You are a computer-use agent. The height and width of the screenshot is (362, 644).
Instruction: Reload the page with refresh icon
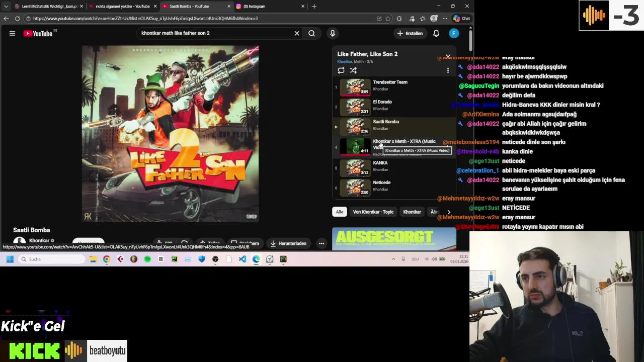(17, 19)
